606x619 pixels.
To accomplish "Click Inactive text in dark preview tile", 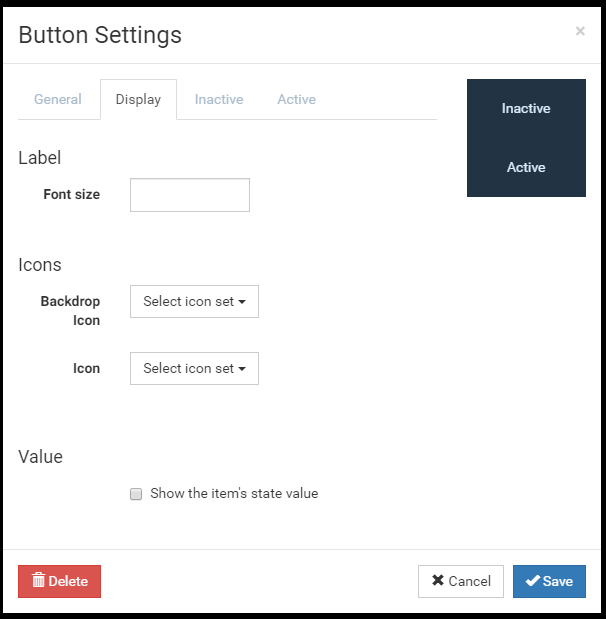I will point(526,109).
